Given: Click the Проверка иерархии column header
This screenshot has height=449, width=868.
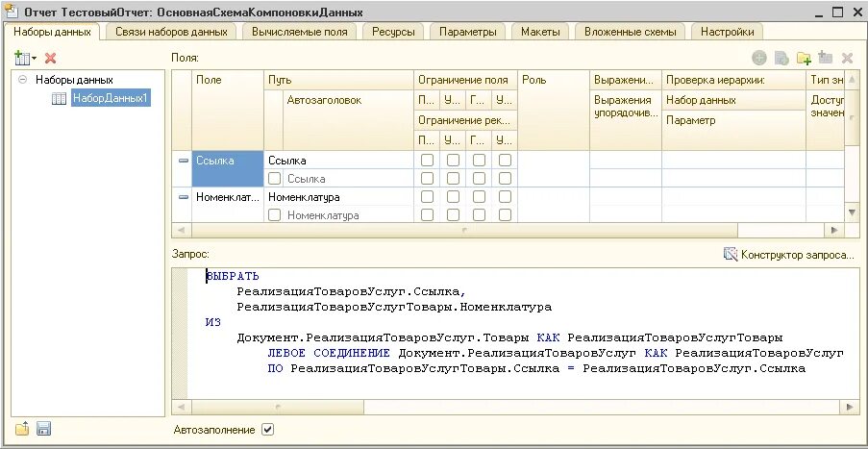Looking at the screenshot, I should click(733, 80).
